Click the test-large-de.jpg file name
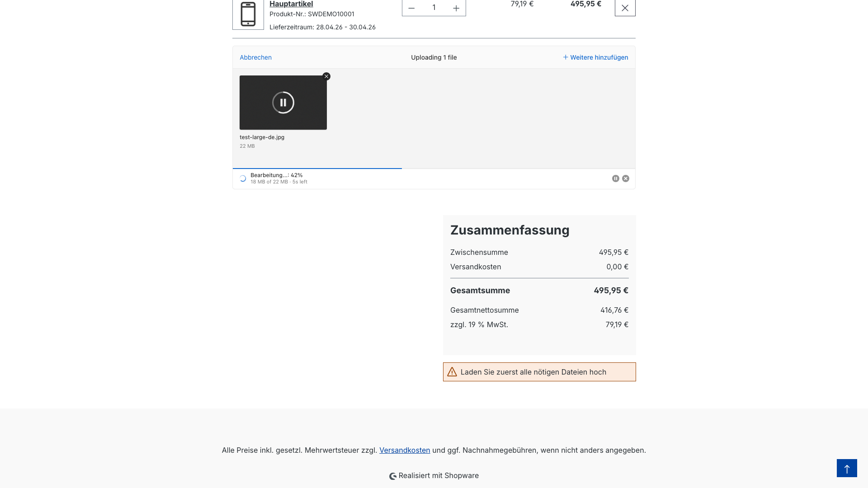This screenshot has width=868, height=488. (x=262, y=137)
